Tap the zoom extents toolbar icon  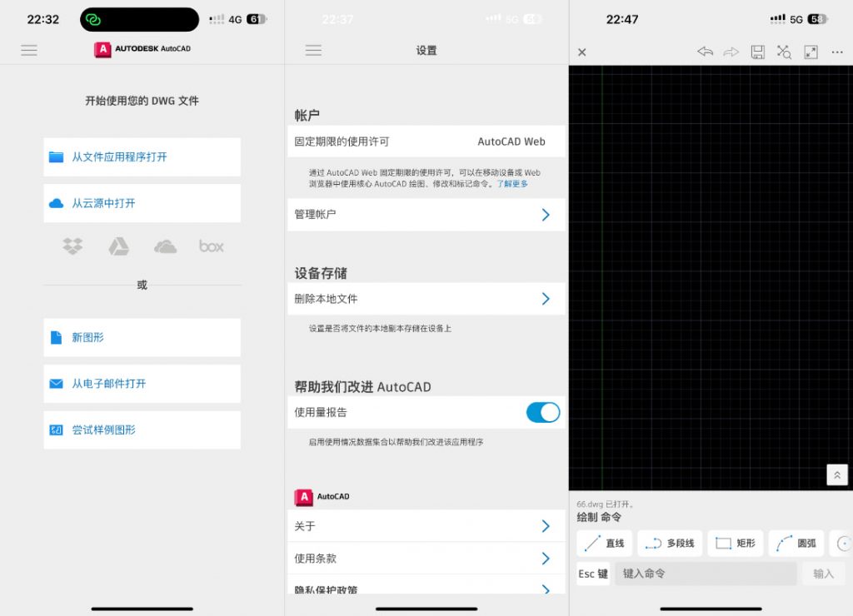(x=784, y=52)
